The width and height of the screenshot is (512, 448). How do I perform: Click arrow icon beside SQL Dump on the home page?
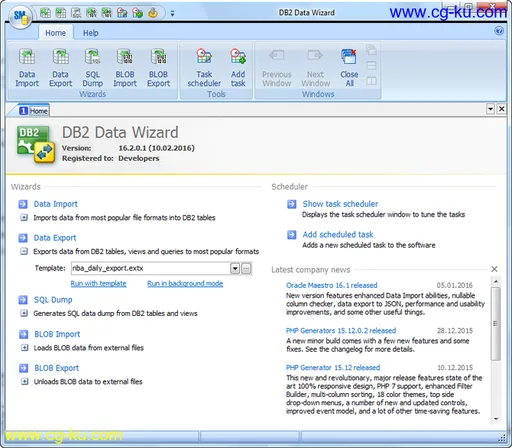(x=23, y=300)
